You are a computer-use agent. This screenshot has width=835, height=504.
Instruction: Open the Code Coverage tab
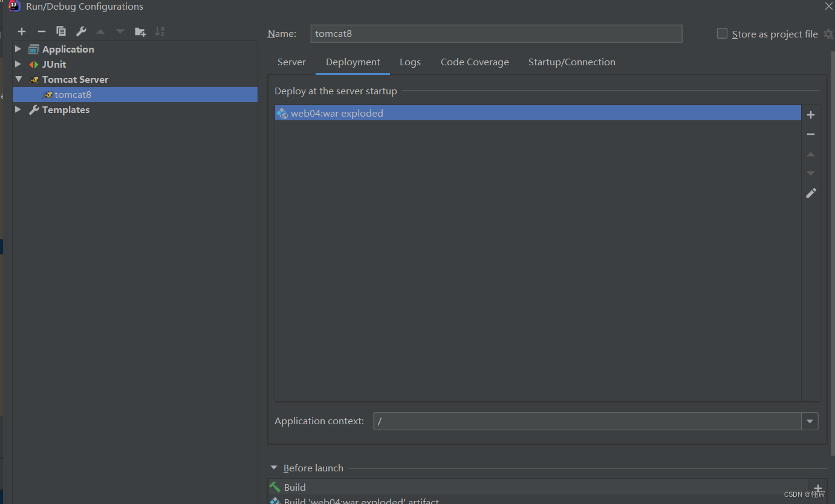click(x=475, y=62)
